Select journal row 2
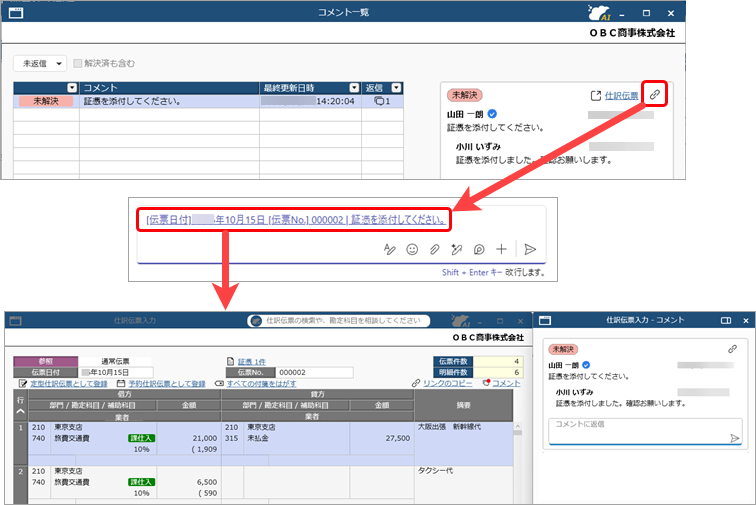This screenshot has height=505, width=756. 21,485
